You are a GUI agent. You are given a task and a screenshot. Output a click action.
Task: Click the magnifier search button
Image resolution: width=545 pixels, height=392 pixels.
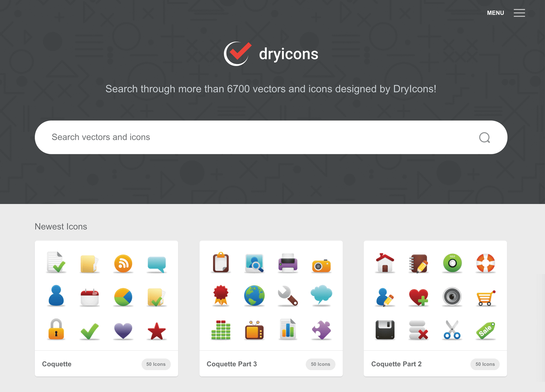pos(484,138)
